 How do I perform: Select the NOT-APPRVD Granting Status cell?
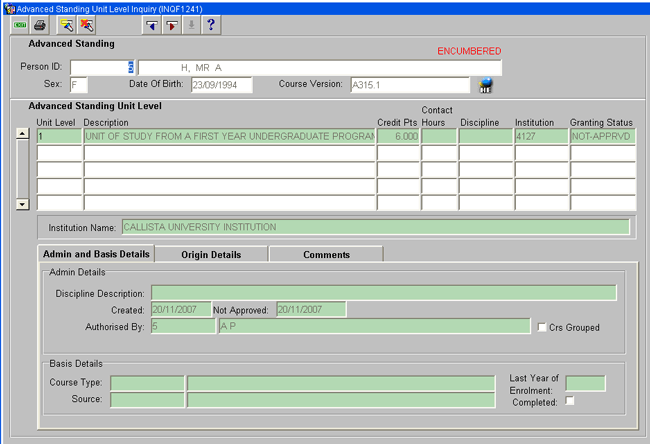[x=602, y=136]
